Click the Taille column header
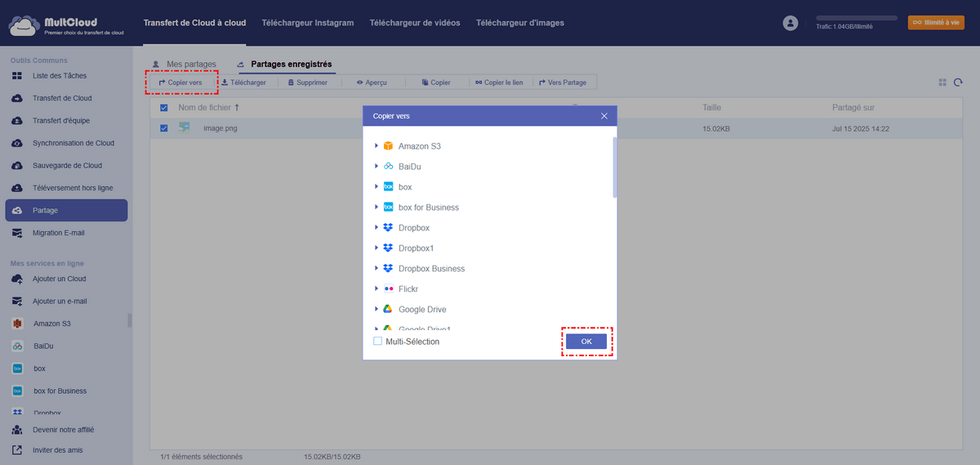 (711, 107)
